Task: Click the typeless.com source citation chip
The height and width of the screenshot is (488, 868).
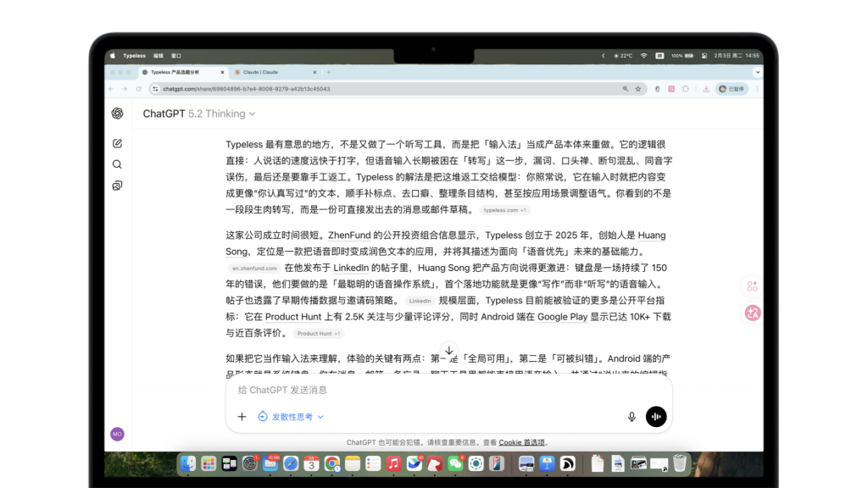Action: tap(504, 210)
